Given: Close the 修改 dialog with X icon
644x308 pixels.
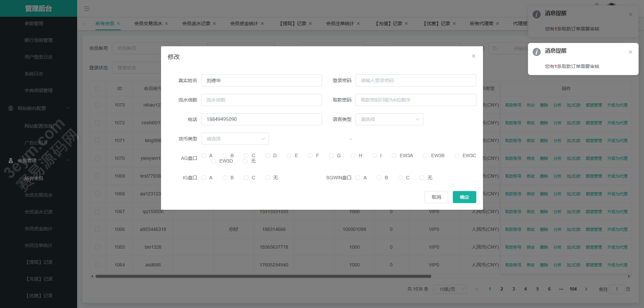Looking at the screenshot, I should tap(473, 56).
